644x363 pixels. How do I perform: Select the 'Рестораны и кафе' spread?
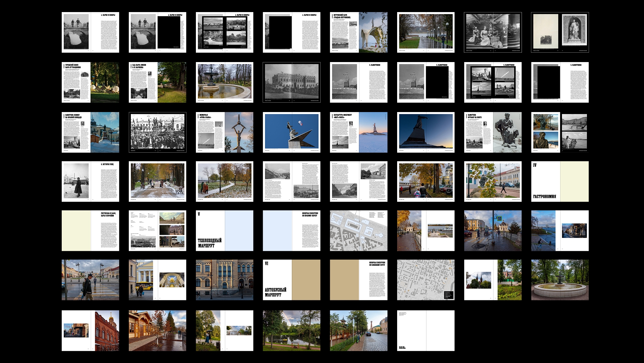90,231
